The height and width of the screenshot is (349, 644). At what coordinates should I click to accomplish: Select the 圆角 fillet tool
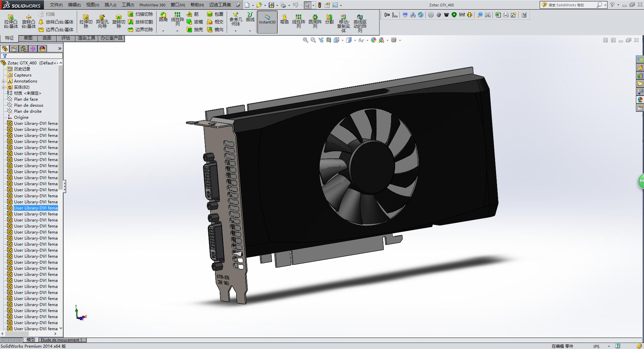pos(163,17)
